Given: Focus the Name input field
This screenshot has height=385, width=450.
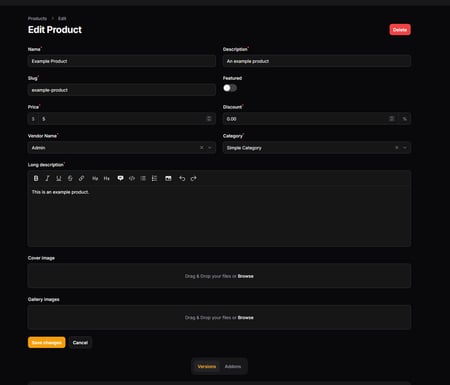Looking at the screenshot, I should (x=122, y=61).
